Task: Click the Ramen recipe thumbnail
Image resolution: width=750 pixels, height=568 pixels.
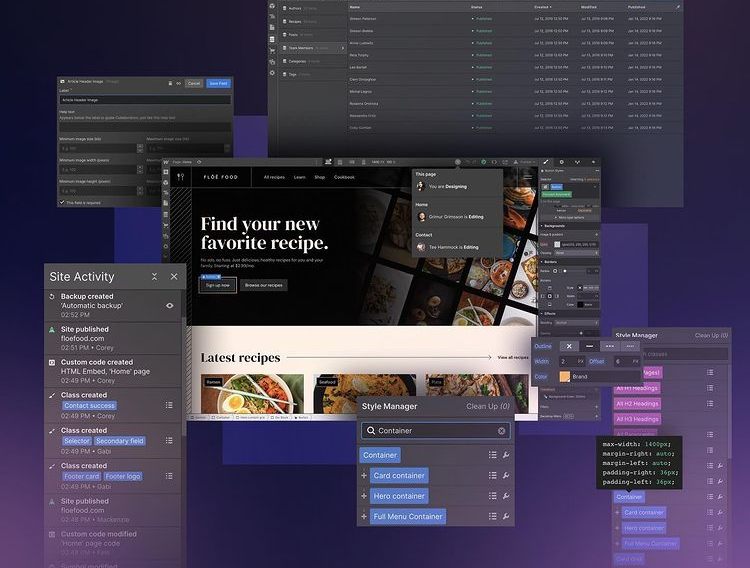Action: coord(252,393)
